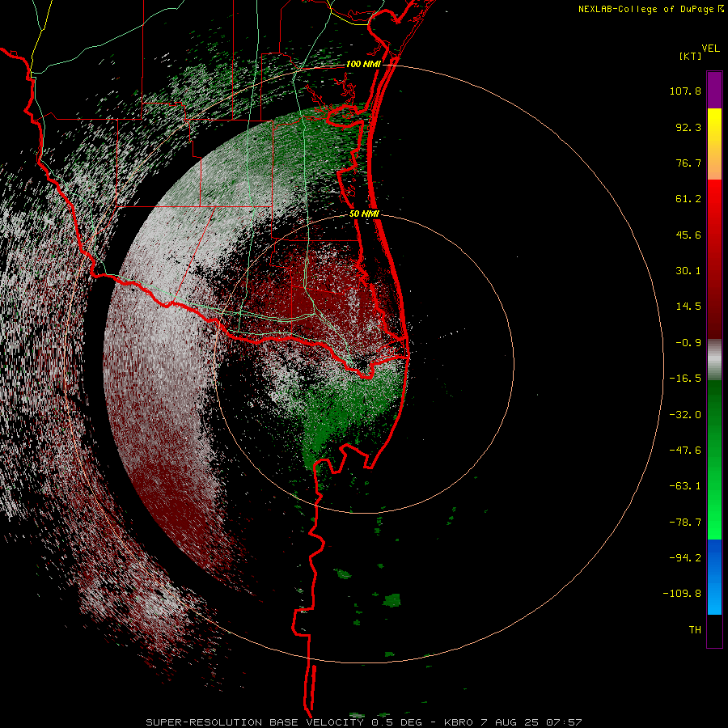
Task: Click the -0.9 velocity scale value
Action: click(688, 343)
